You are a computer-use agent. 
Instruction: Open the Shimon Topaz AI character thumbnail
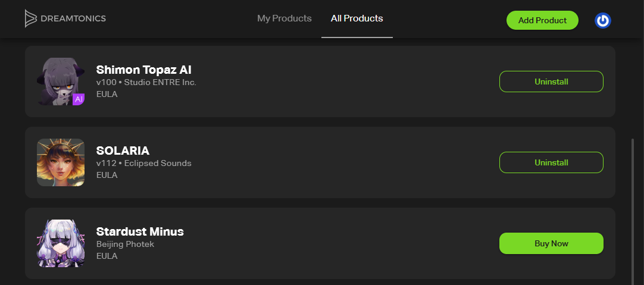[x=61, y=82]
